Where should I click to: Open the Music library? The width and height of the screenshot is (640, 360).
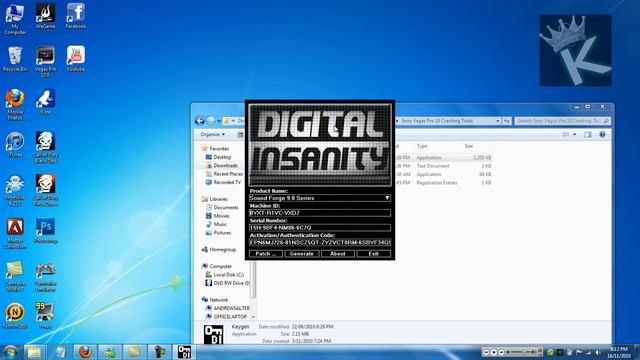point(220,224)
